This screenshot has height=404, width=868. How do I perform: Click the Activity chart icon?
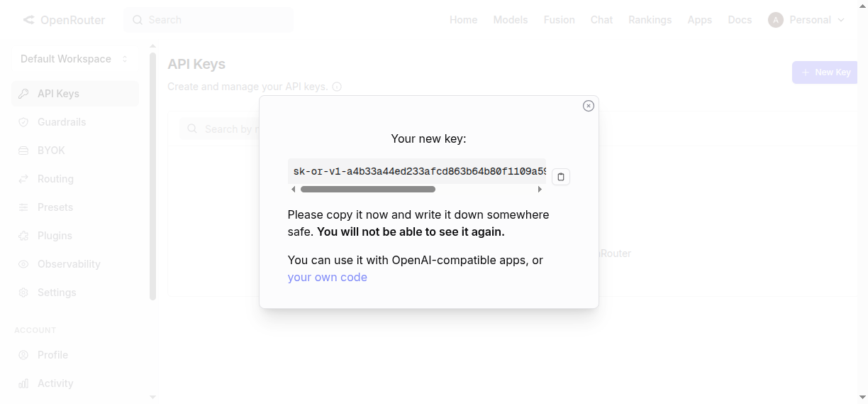pos(23,383)
